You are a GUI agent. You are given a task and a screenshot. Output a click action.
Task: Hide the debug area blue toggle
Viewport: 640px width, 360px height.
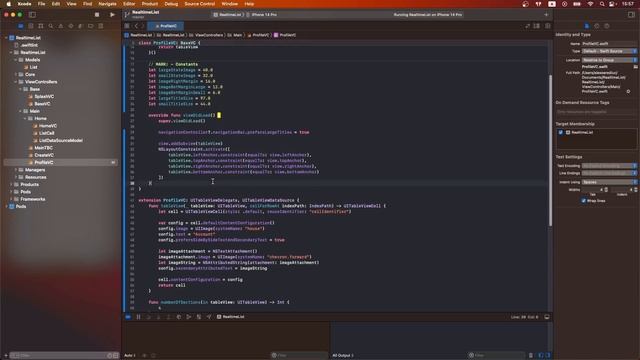point(128,317)
